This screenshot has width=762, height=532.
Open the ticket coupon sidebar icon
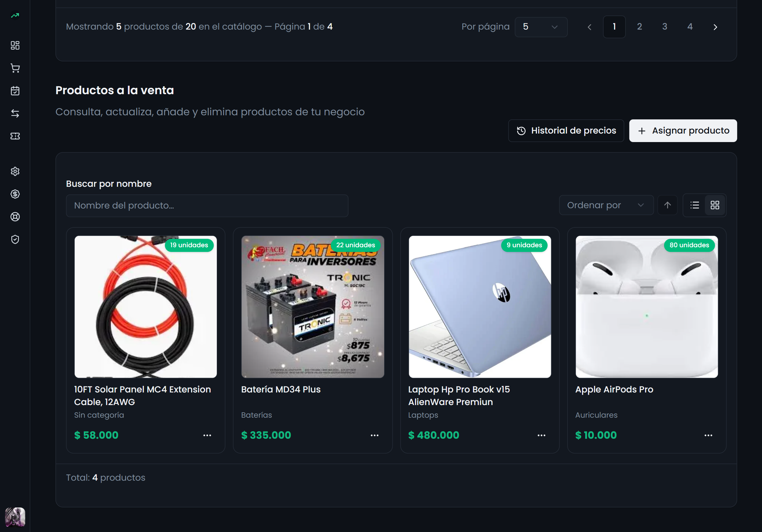point(15,136)
